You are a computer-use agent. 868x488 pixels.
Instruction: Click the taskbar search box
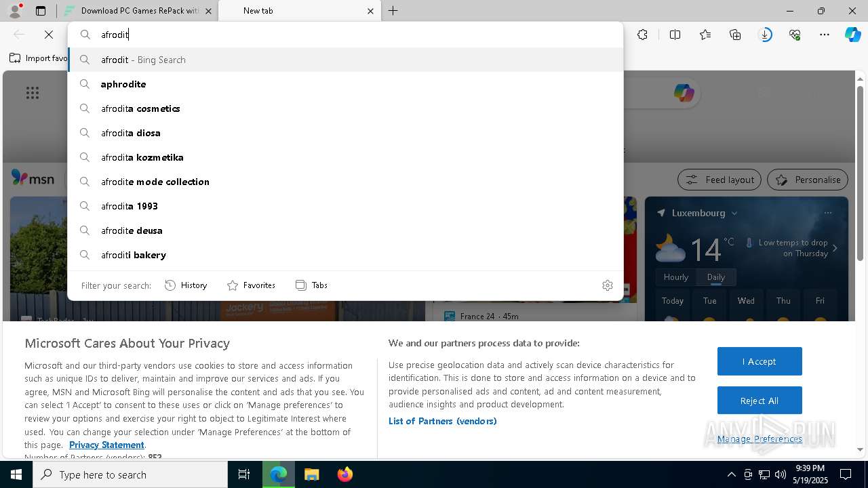tap(130, 474)
